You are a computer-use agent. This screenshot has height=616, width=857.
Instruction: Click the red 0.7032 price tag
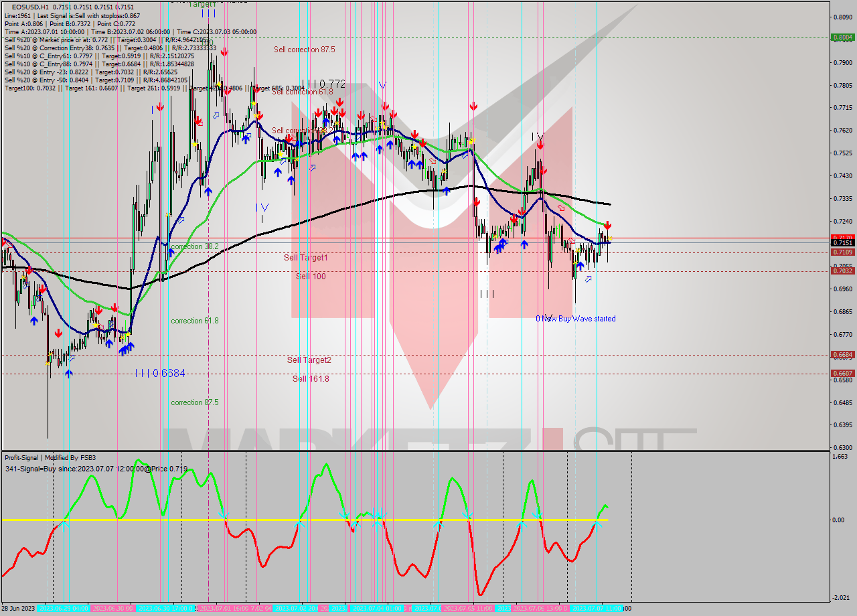click(x=842, y=271)
